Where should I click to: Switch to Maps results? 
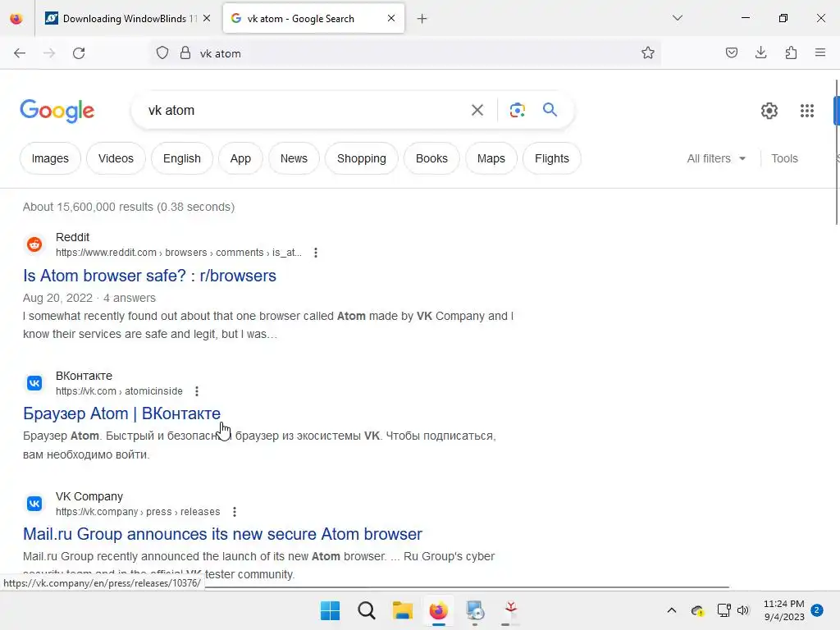(x=491, y=158)
